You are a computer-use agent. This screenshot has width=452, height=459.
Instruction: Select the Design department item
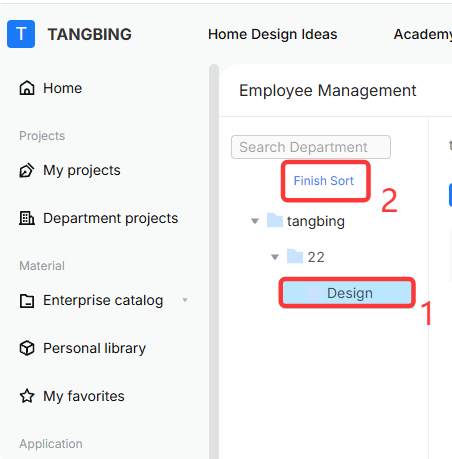click(x=347, y=293)
